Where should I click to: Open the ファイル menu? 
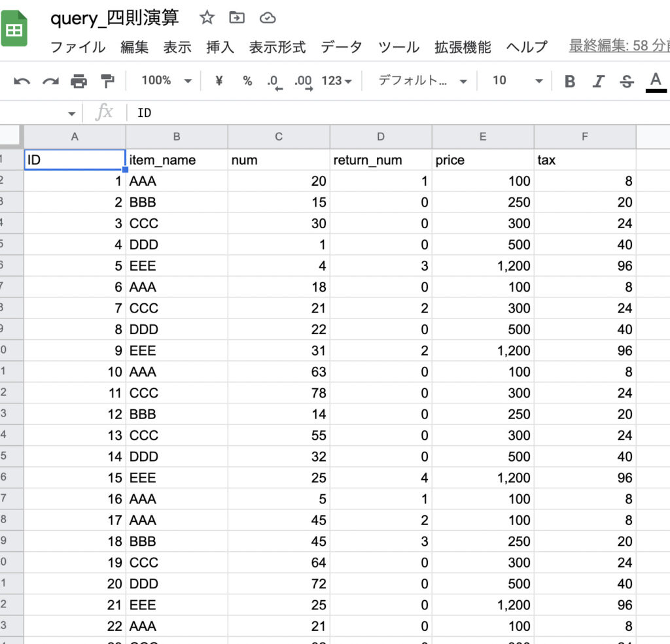(x=77, y=47)
